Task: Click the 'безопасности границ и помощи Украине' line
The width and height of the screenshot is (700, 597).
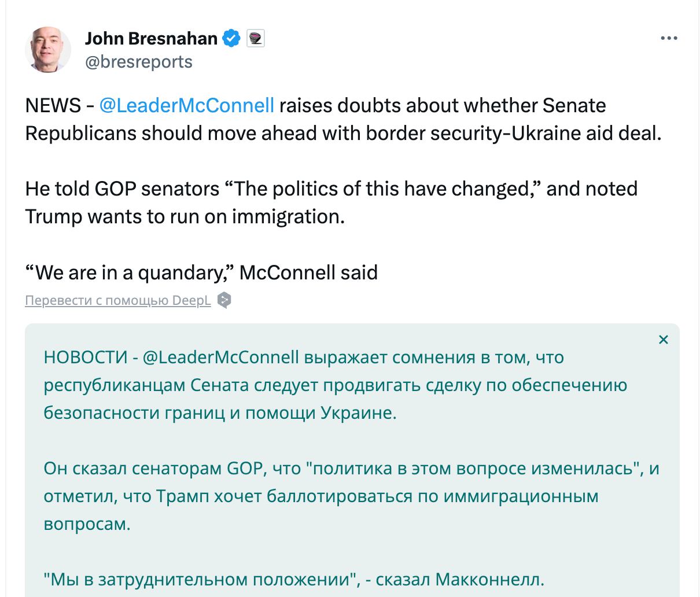Action: 220,412
